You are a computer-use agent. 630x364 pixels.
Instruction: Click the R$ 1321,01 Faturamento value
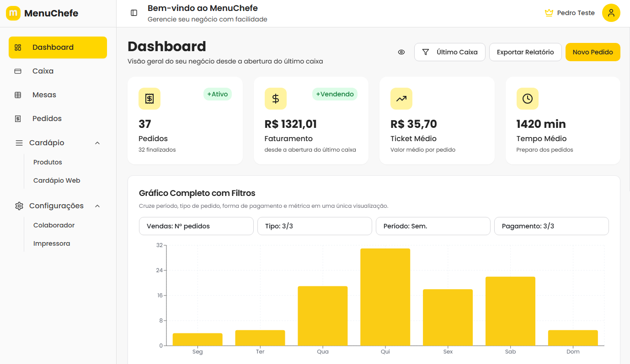[291, 124]
